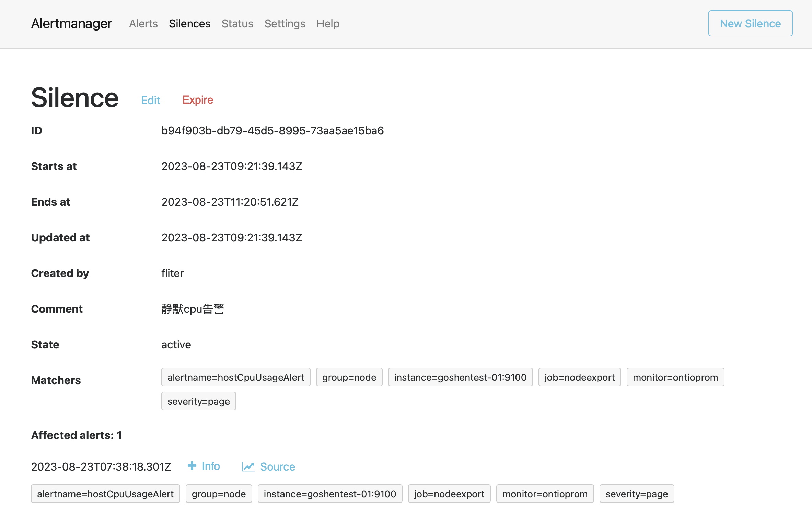
Task: Click the chart icon beside Source
Action: point(248,466)
